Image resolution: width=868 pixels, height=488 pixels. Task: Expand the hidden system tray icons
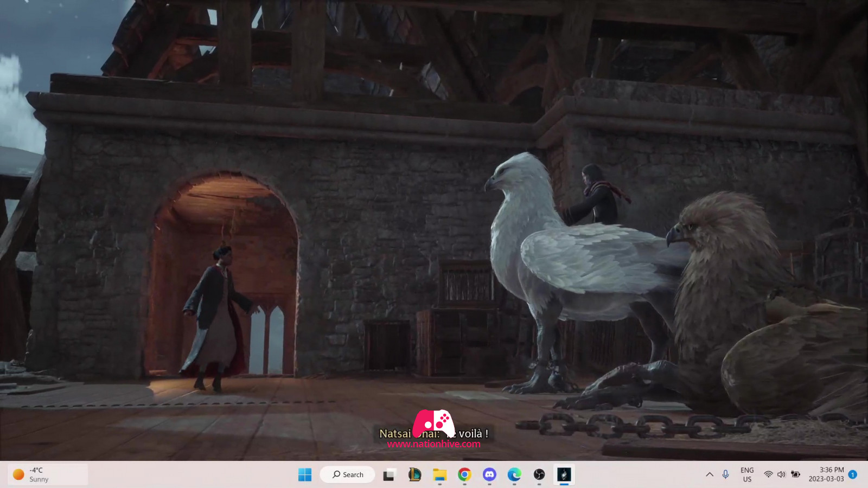[x=710, y=474]
